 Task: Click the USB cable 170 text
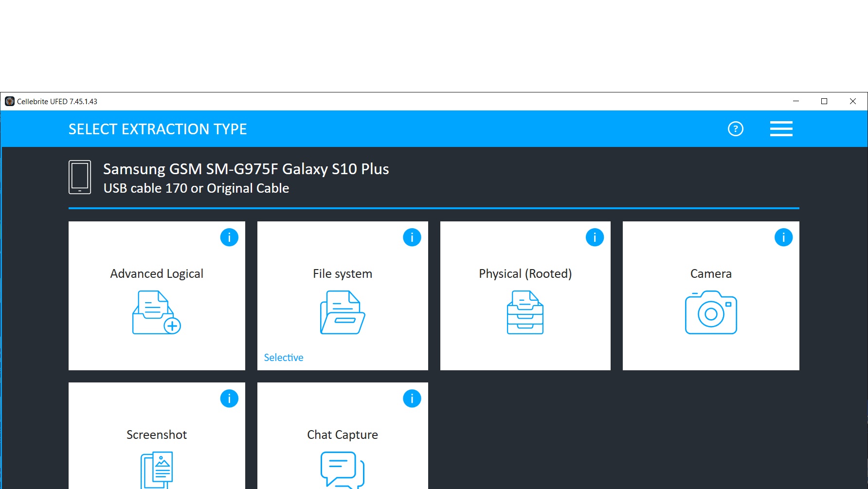click(x=196, y=188)
